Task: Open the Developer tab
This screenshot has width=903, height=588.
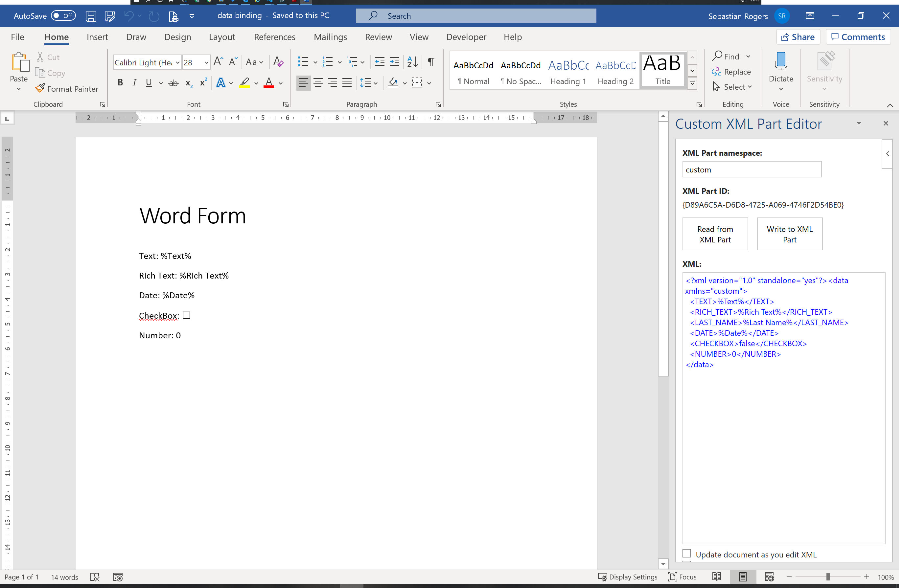Action: (x=466, y=37)
